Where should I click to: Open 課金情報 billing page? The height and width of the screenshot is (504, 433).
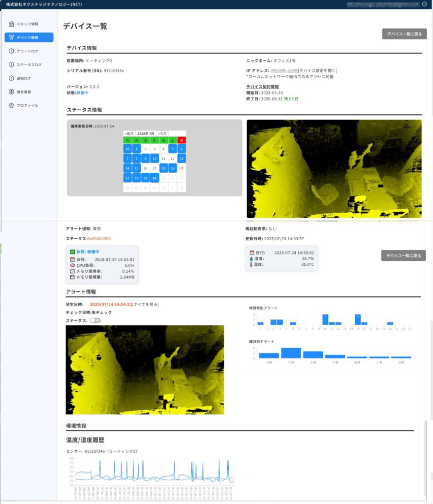(x=24, y=92)
